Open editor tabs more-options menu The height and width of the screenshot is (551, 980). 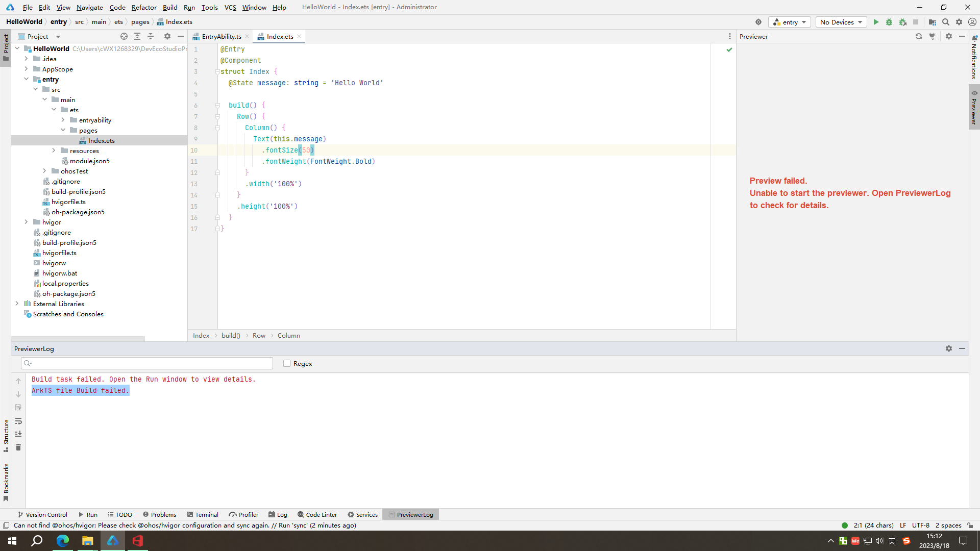(x=730, y=36)
